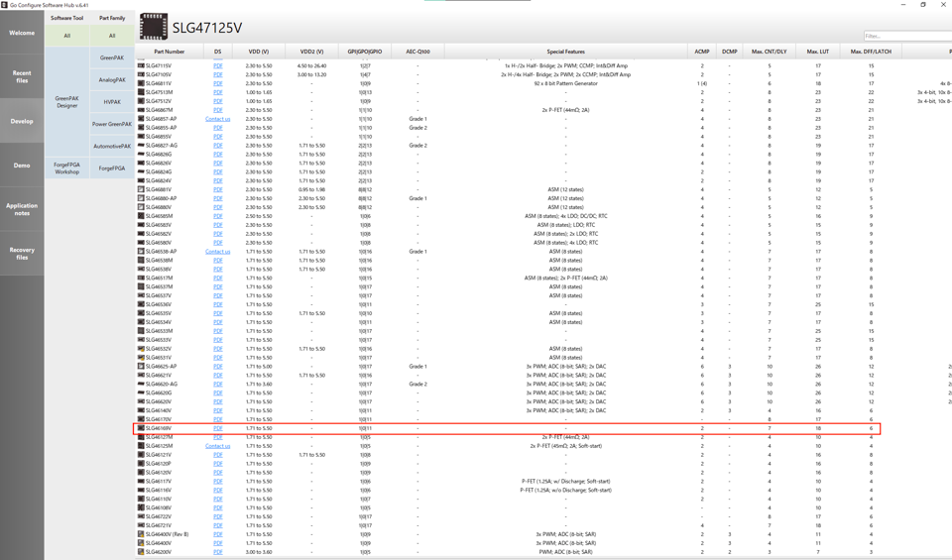The width and height of the screenshot is (952, 560).
Task: Sort by AEC-Q100 column header
Action: 417,52
